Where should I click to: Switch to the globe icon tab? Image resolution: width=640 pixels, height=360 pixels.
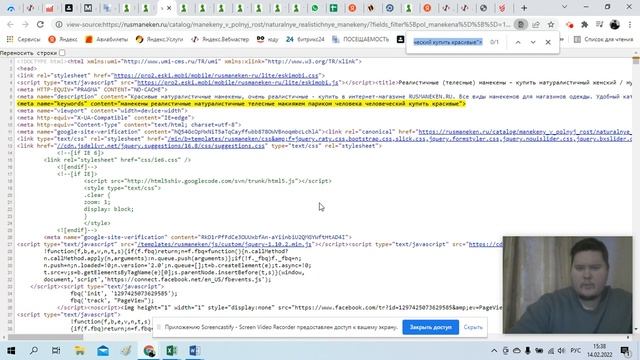click(483, 8)
